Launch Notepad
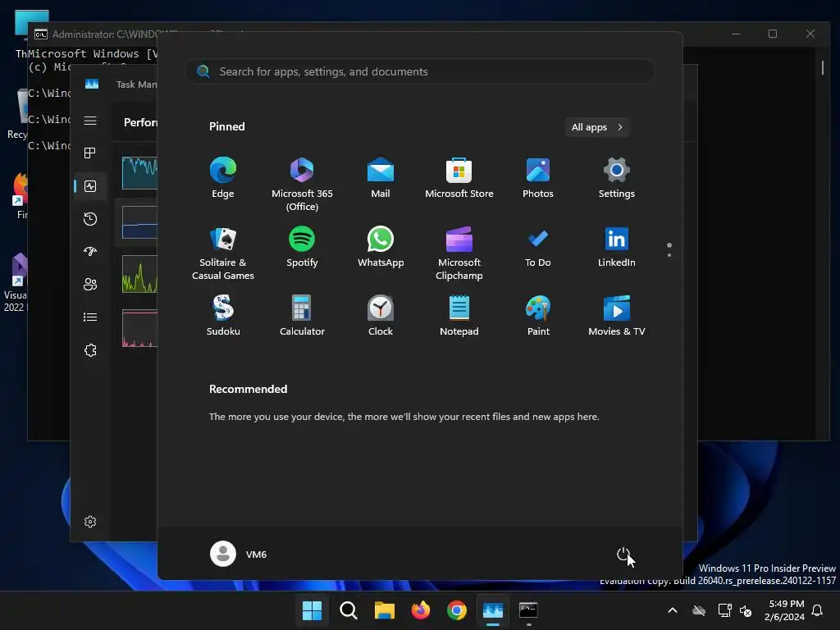This screenshot has width=840, height=630. 459,316
